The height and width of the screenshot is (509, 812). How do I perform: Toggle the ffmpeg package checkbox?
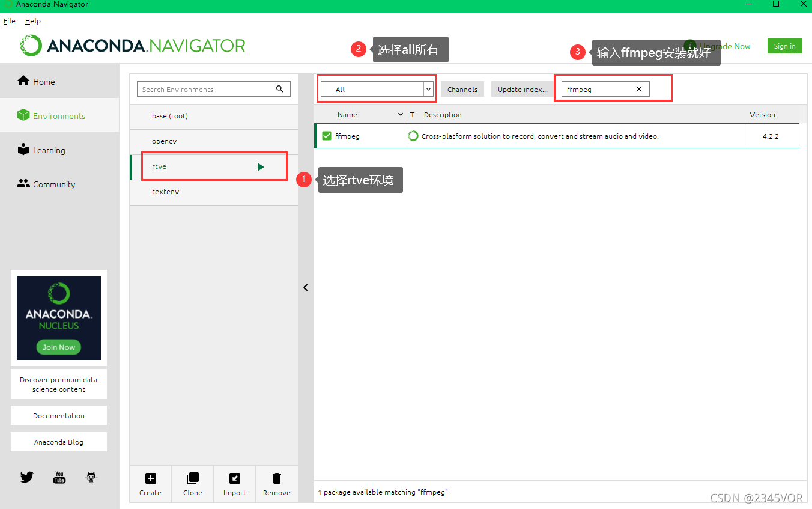pos(327,136)
